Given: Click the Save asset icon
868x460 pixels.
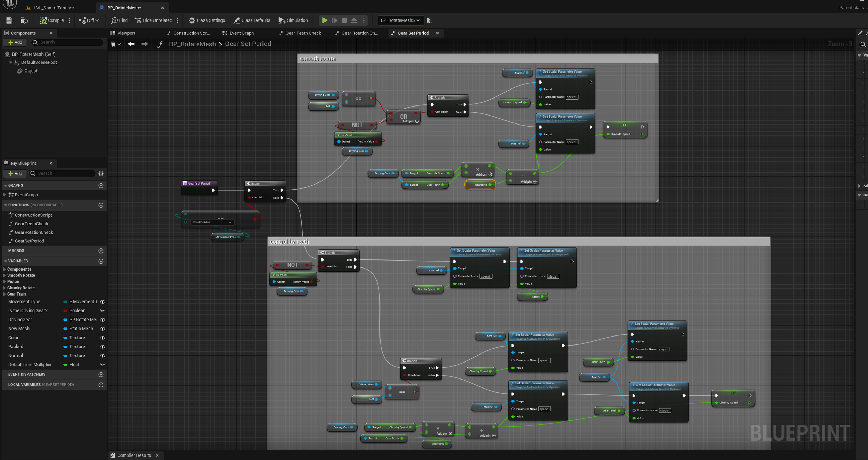Looking at the screenshot, I should (x=9, y=20).
